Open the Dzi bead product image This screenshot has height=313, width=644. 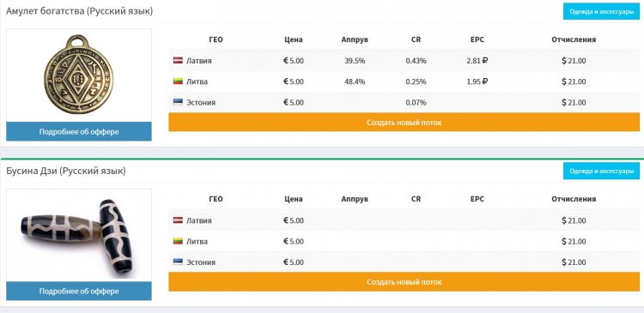pyautogui.click(x=79, y=236)
